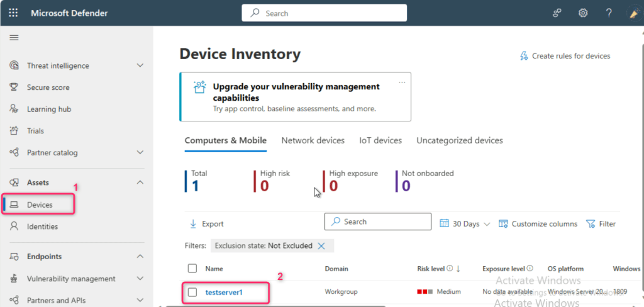Collapse the navigation hamburger menu

pos(13,38)
